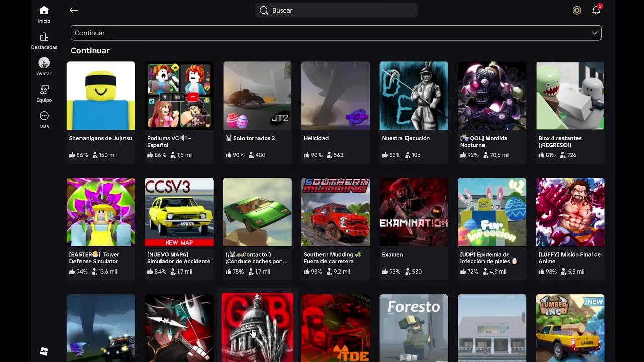Click Southern Mudding Fuera de carretera title

point(333,258)
